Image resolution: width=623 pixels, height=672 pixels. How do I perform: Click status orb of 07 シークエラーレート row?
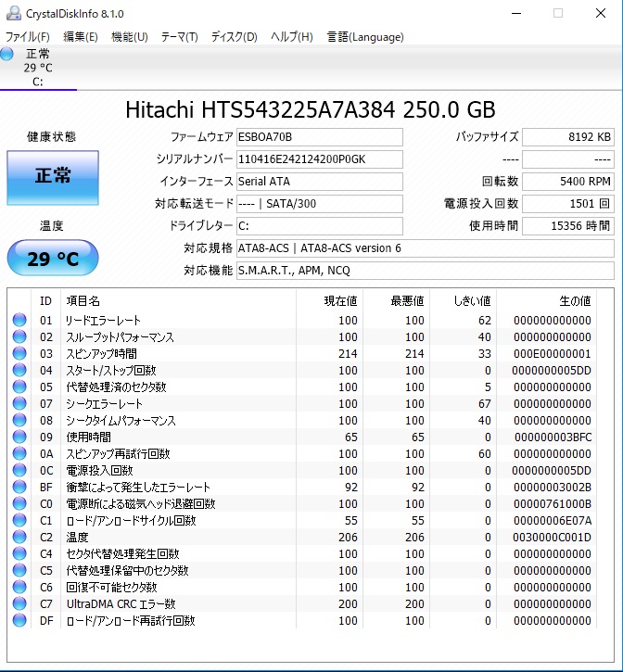[19, 404]
